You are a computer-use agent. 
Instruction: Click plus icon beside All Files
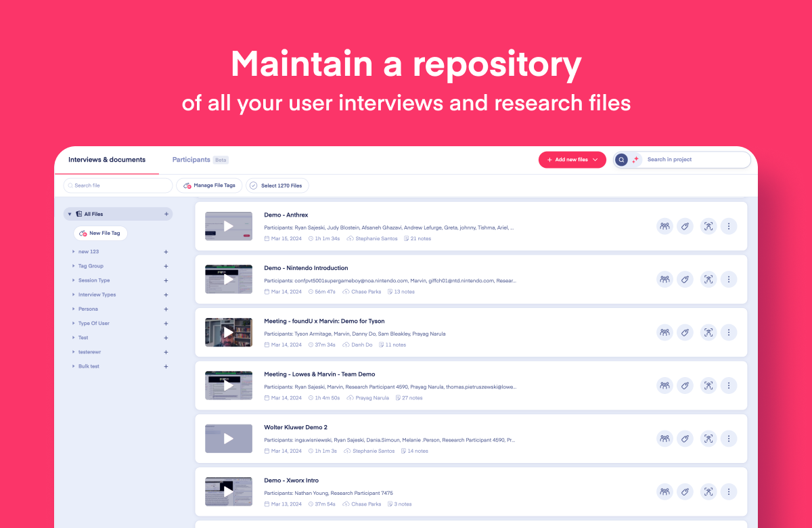166,214
